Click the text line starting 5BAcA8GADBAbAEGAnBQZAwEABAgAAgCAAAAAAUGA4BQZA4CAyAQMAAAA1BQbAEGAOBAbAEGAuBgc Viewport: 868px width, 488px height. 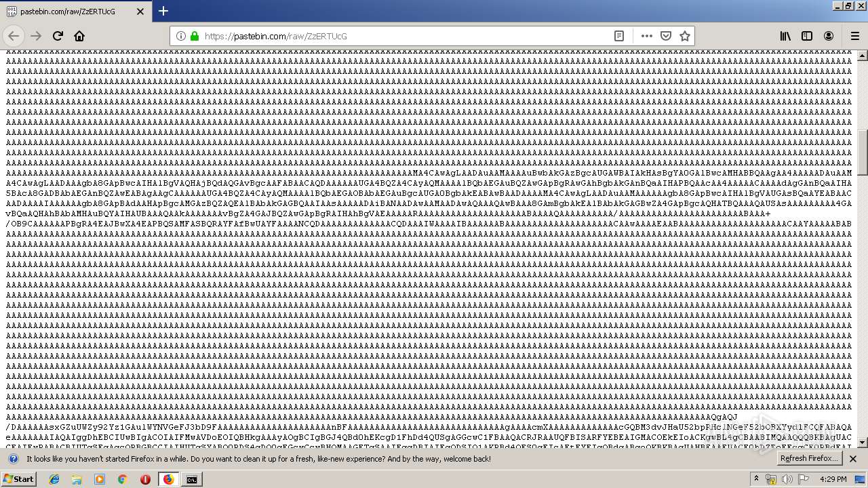point(429,193)
